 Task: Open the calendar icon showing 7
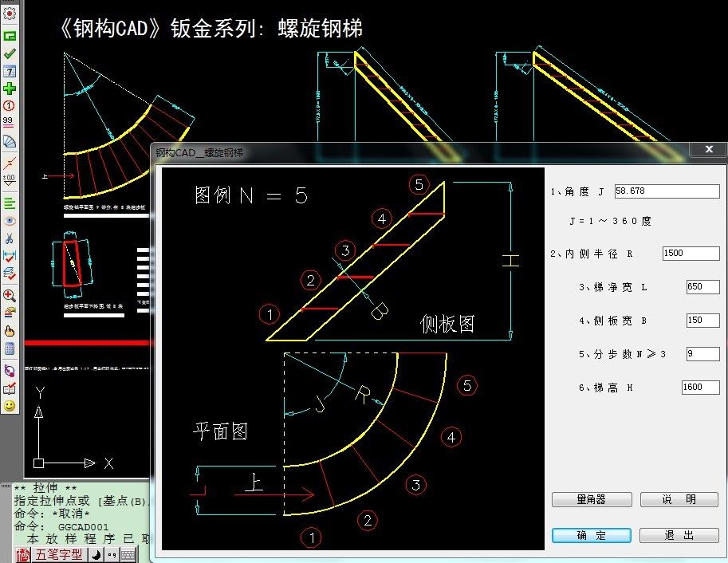pyautogui.click(x=10, y=71)
